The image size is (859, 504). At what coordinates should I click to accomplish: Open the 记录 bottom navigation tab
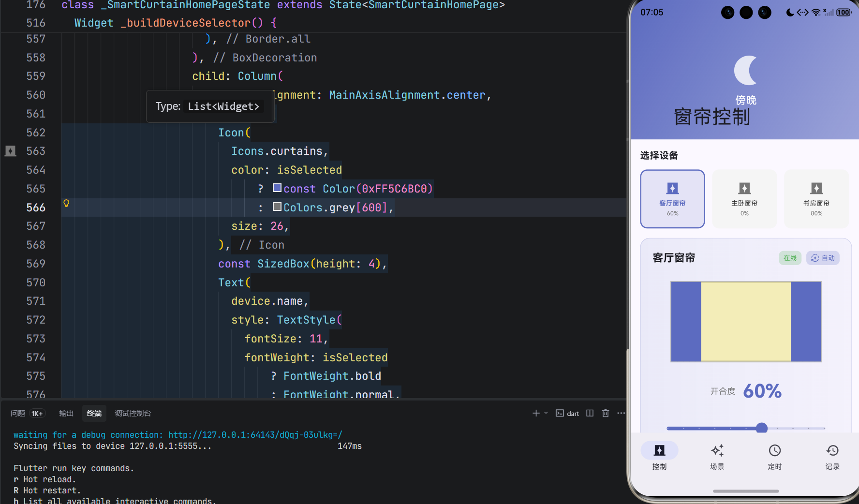[x=832, y=456]
